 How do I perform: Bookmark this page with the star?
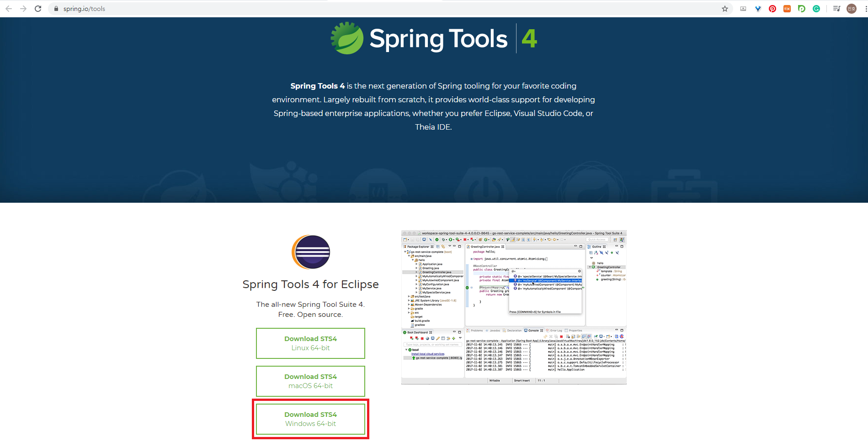click(725, 9)
